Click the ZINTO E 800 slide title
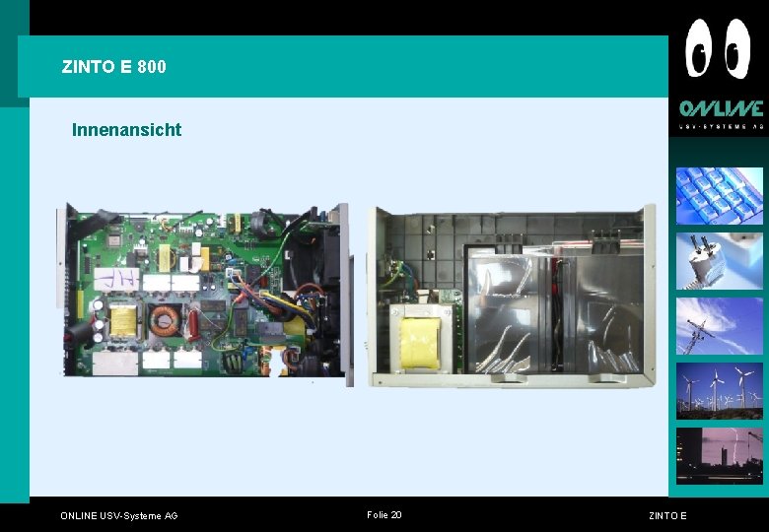This screenshot has width=769, height=532. (x=113, y=67)
